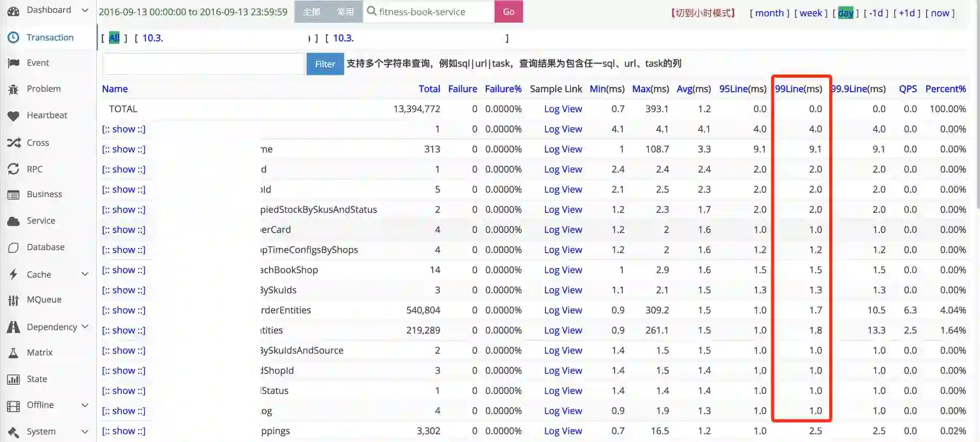
Task: Expand the Offline submenu chevron
Action: (85, 405)
